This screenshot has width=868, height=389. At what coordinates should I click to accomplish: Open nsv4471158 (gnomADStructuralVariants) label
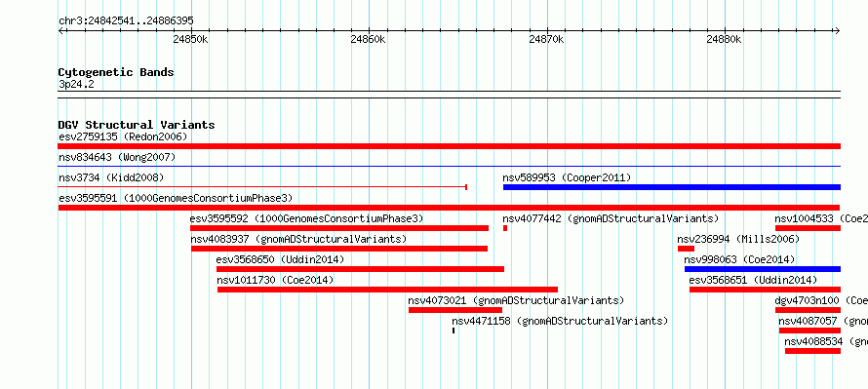pos(560,321)
